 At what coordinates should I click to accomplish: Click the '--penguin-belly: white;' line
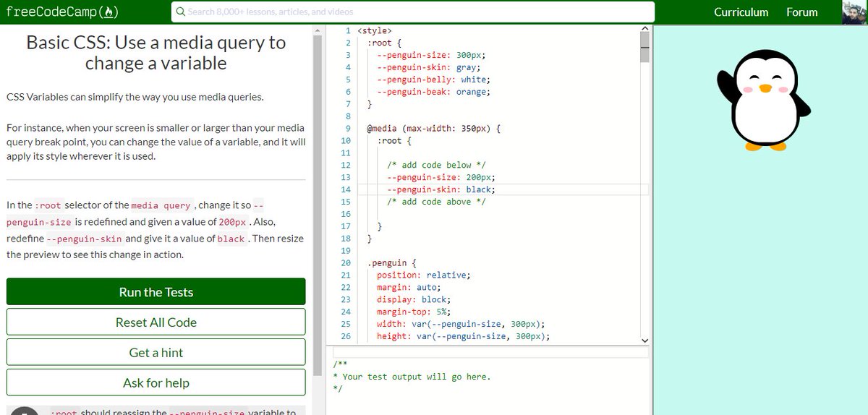click(433, 80)
